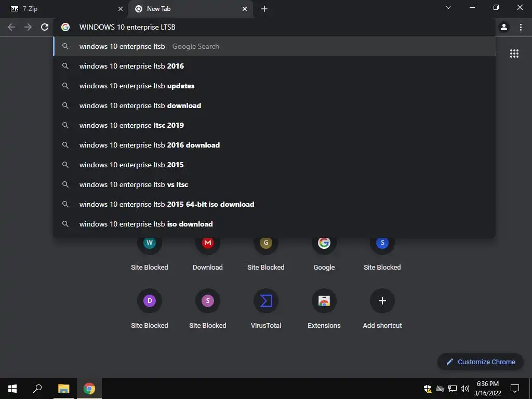Open the G Site Blocked shortcut
The image size is (532, 399).
265,253
